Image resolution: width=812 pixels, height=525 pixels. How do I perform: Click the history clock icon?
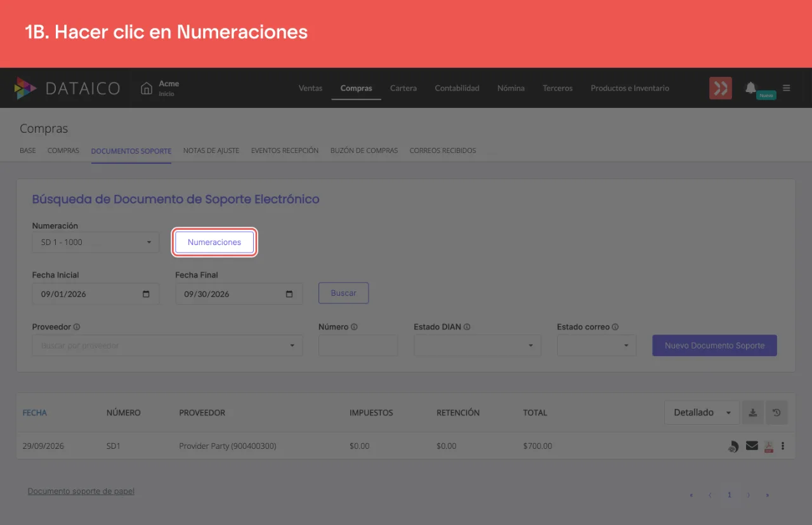tap(776, 413)
